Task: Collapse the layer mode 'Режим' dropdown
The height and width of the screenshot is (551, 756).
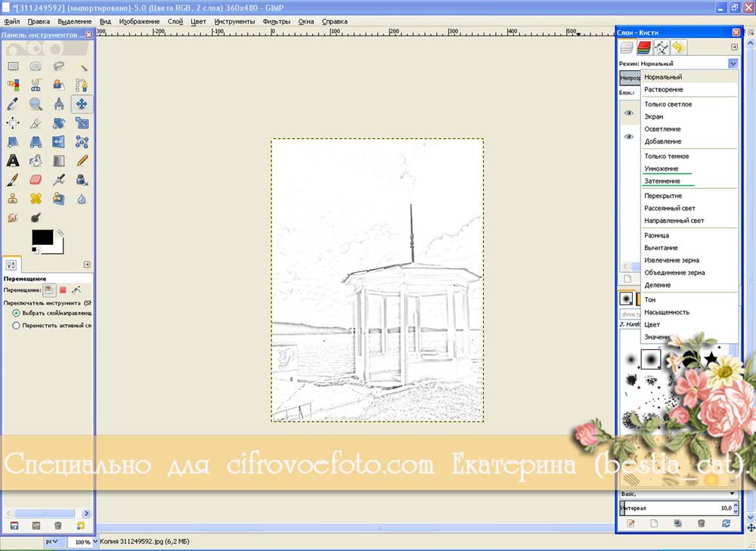Action: coord(733,64)
